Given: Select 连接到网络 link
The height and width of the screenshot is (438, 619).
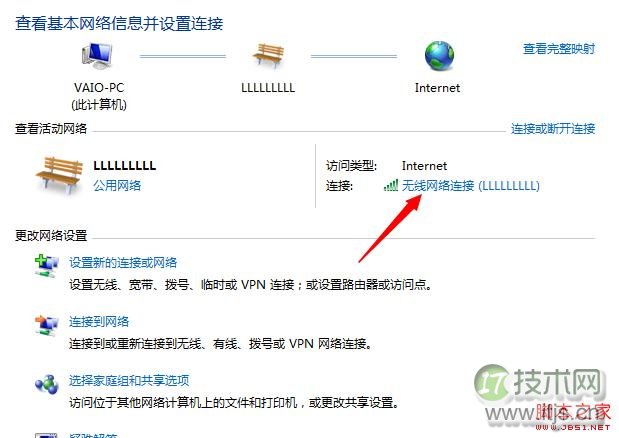Looking at the screenshot, I should pyautogui.click(x=99, y=322).
